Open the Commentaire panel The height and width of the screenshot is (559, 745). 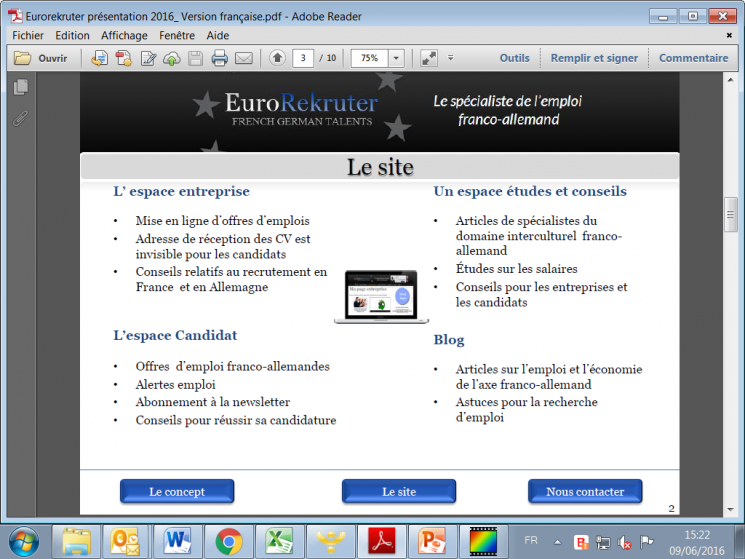pyautogui.click(x=693, y=58)
